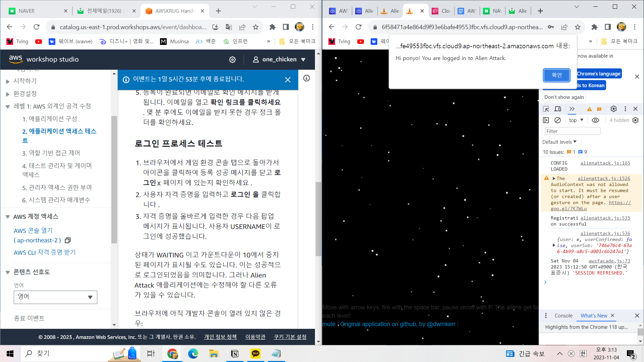
Task: Collapse 콘텐츠 선호도 section
Action: point(8,272)
